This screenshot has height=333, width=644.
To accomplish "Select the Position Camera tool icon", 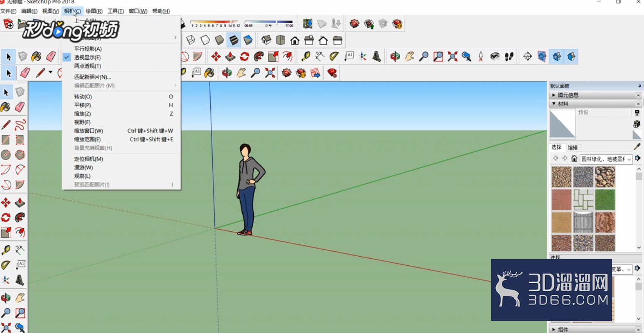I will point(481,56).
